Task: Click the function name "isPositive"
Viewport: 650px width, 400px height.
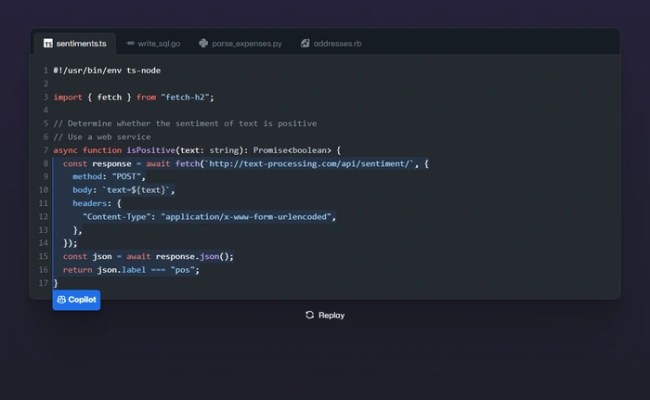Action: tap(151, 150)
